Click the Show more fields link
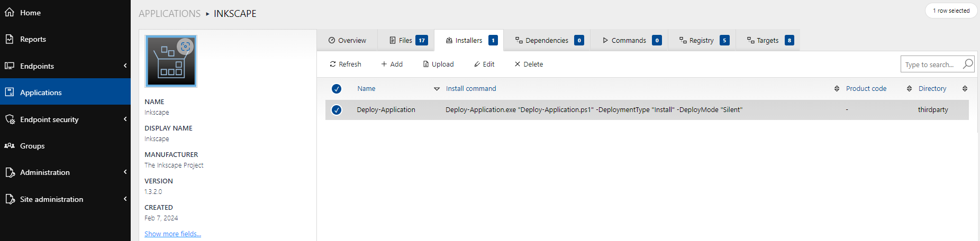Image resolution: width=980 pixels, height=241 pixels. pyautogui.click(x=173, y=234)
